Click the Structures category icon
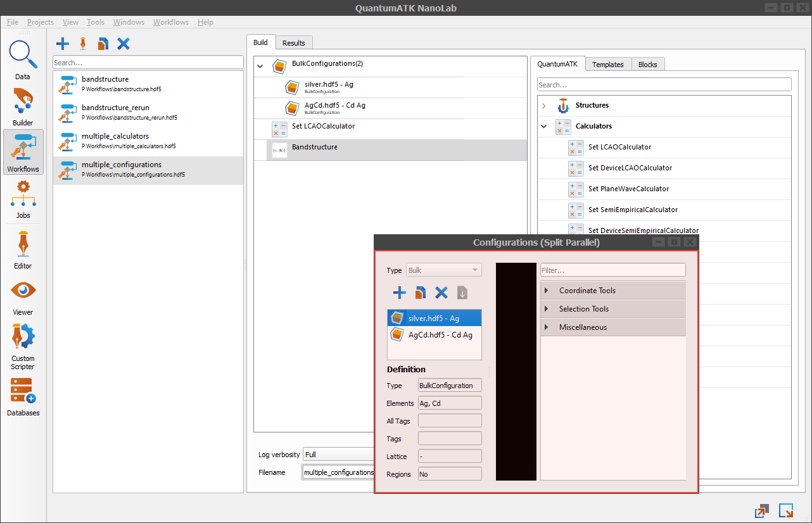This screenshot has width=812, height=523. [563, 106]
